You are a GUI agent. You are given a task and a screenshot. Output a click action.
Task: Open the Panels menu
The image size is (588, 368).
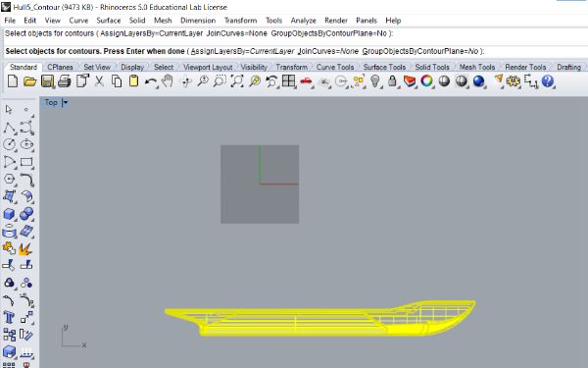click(x=367, y=21)
